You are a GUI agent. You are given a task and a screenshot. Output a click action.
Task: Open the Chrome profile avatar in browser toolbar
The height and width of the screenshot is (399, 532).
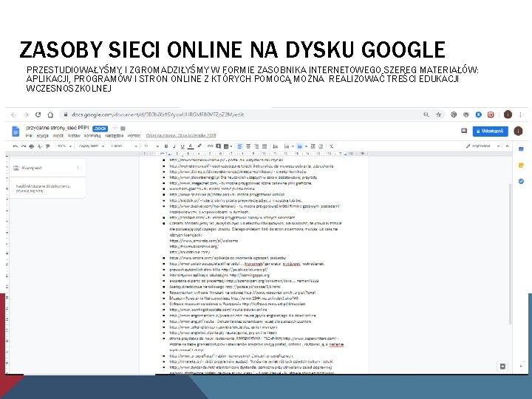pos(508,115)
